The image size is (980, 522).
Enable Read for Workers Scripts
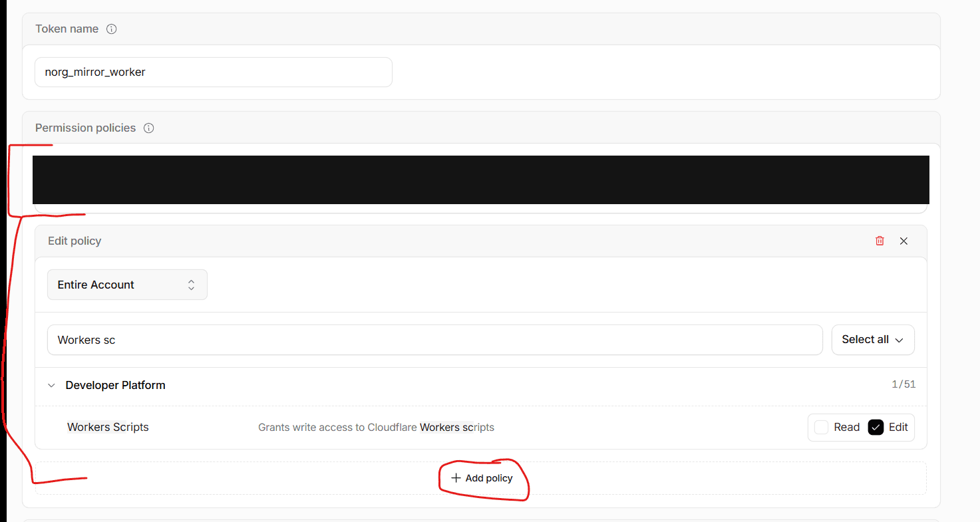click(822, 428)
